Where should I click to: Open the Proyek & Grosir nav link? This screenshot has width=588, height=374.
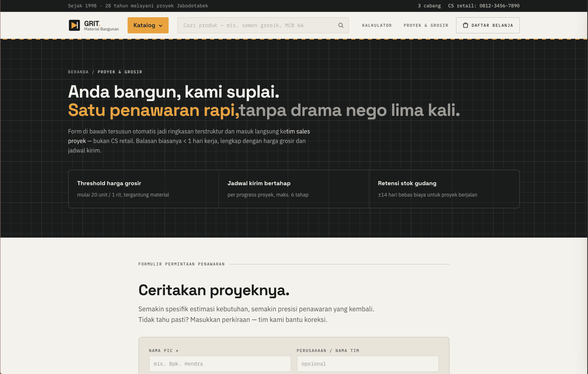point(426,25)
